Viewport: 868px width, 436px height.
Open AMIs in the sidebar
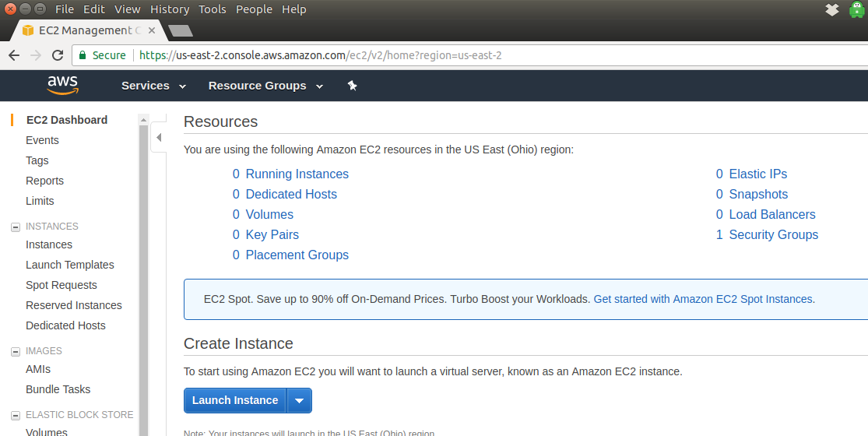38,369
